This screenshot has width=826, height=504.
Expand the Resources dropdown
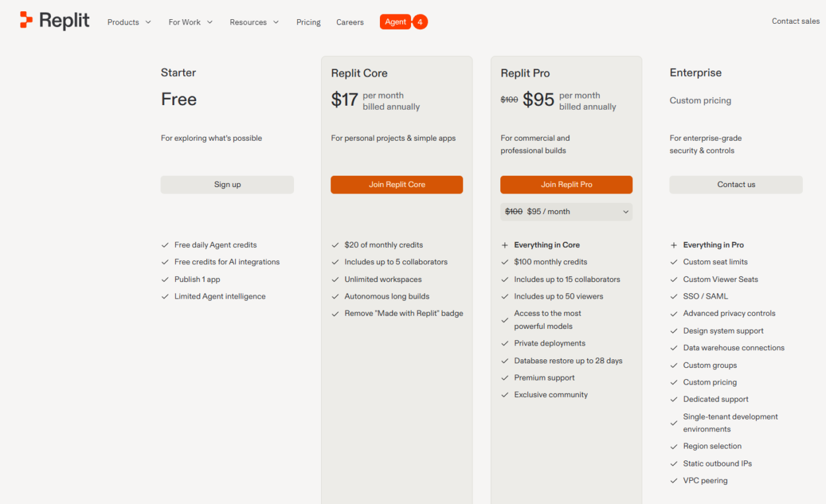[x=254, y=22]
